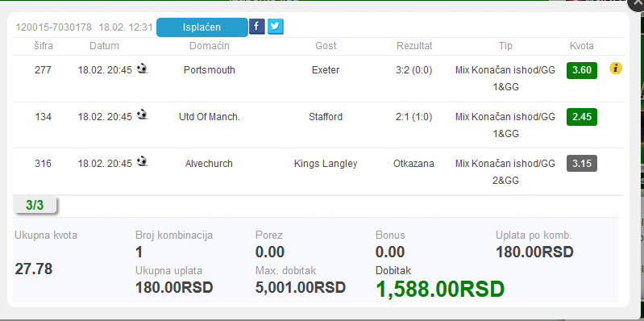The width and height of the screenshot is (644, 321).
Task: Click the Isplaćen status button
Action: click(202, 27)
